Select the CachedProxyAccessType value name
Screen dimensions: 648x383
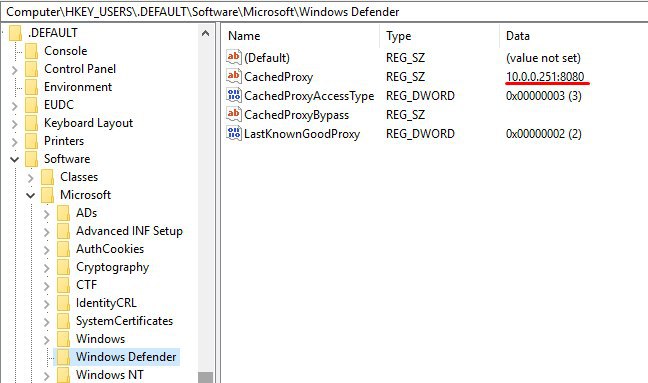pyautogui.click(x=309, y=96)
